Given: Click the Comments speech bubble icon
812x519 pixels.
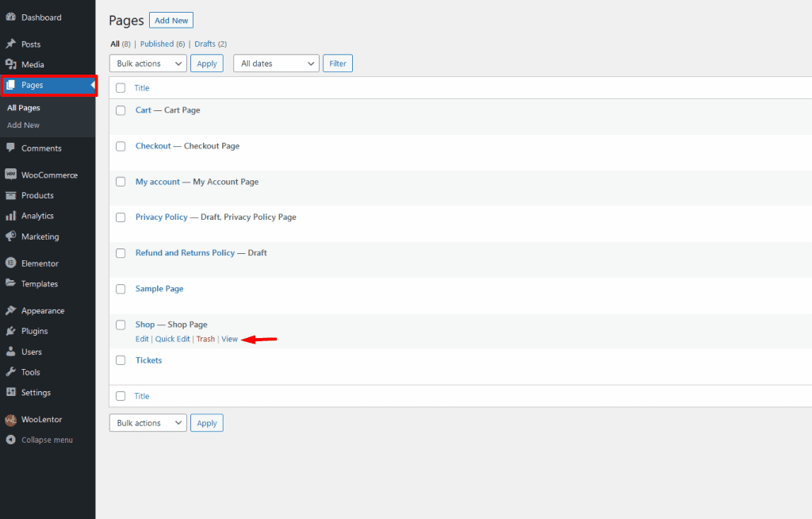Looking at the screenshot, I should pyautogui.click(x=11, y=148).
